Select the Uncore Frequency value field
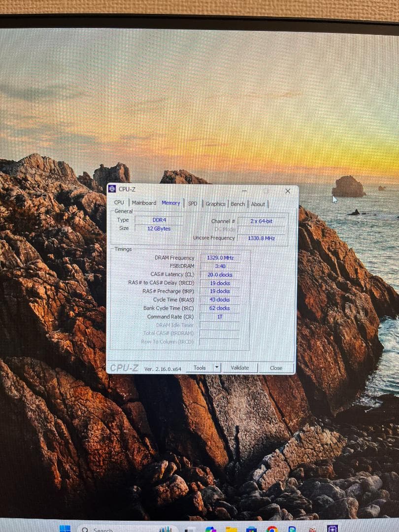The image size is (399, 532). 261,238
